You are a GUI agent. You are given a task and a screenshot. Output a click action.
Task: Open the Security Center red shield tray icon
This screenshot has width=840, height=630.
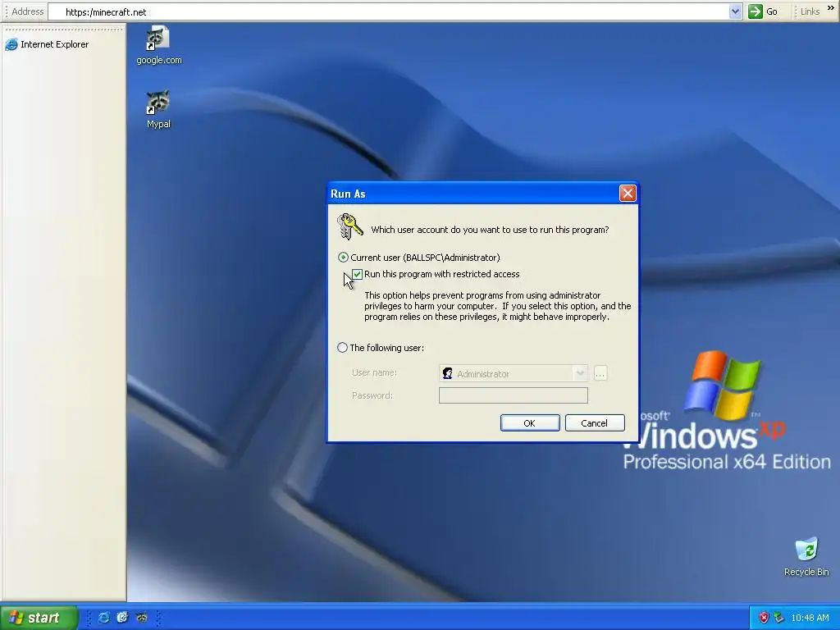[764, 618]
